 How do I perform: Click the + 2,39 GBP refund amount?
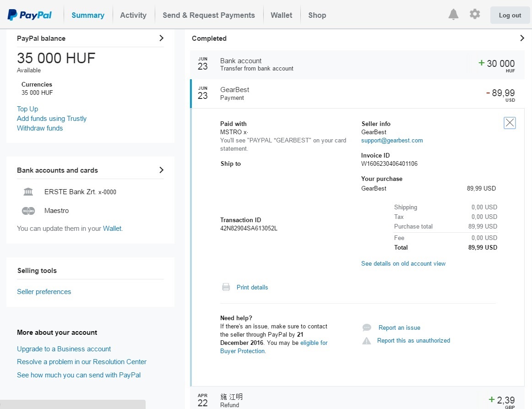[501, 402]
